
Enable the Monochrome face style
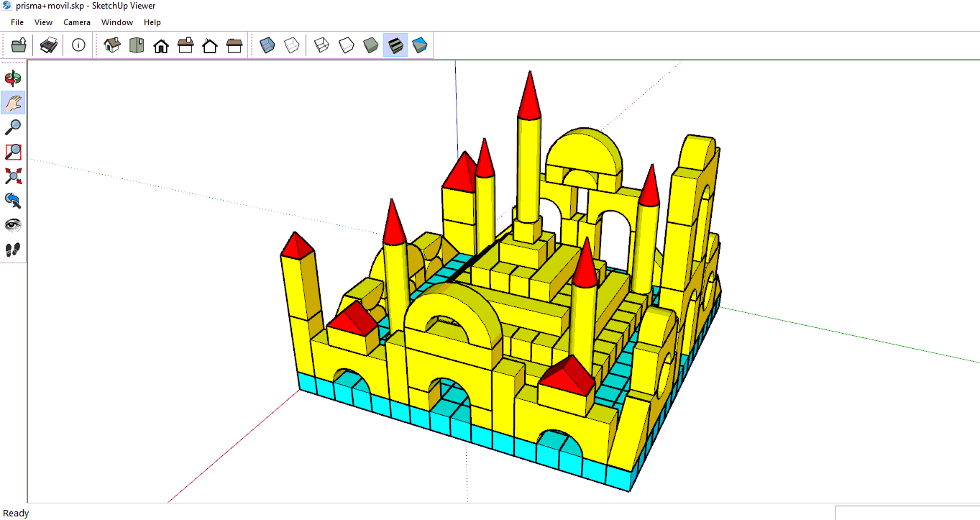(420, 45)
